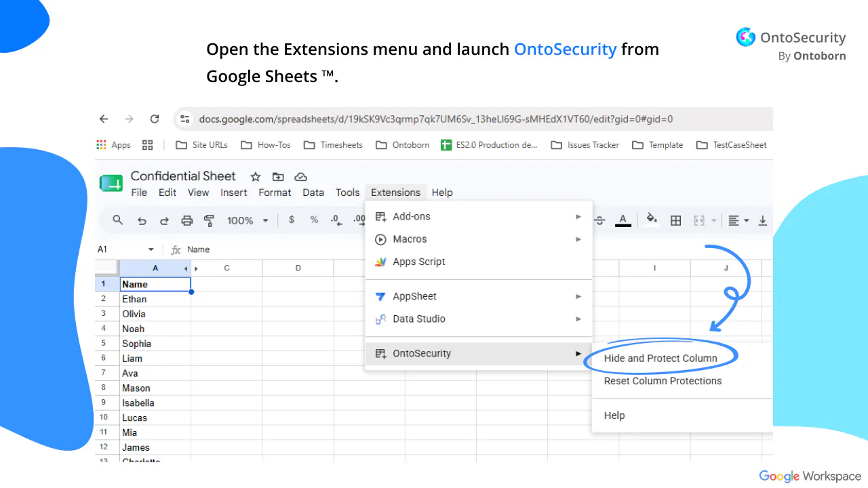
Task: Check the cloud save status icon
Action: coord(300,177)
